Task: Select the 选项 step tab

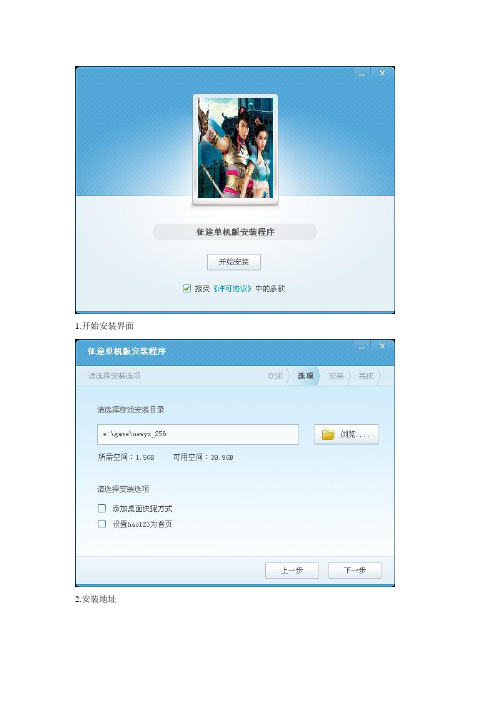Action: (305, 376)
